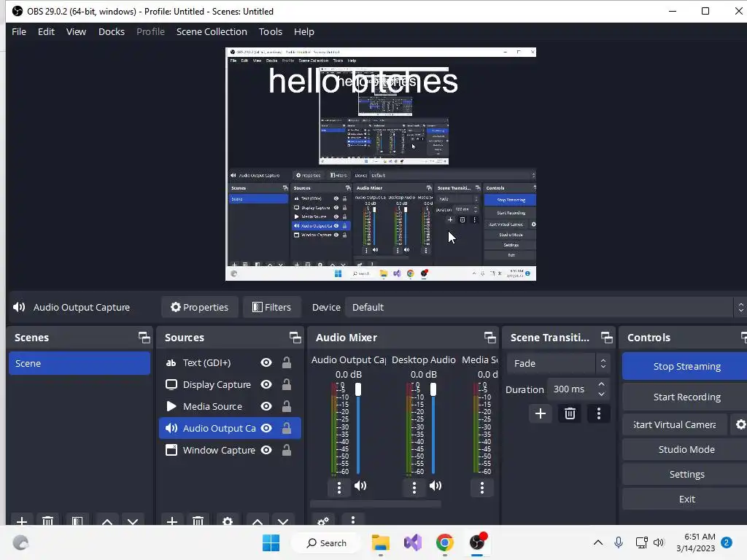Image resolution: width=747 pixels, height=560 pixels.
Task: Hide the Window Capture source
Action: pos(266,451)
